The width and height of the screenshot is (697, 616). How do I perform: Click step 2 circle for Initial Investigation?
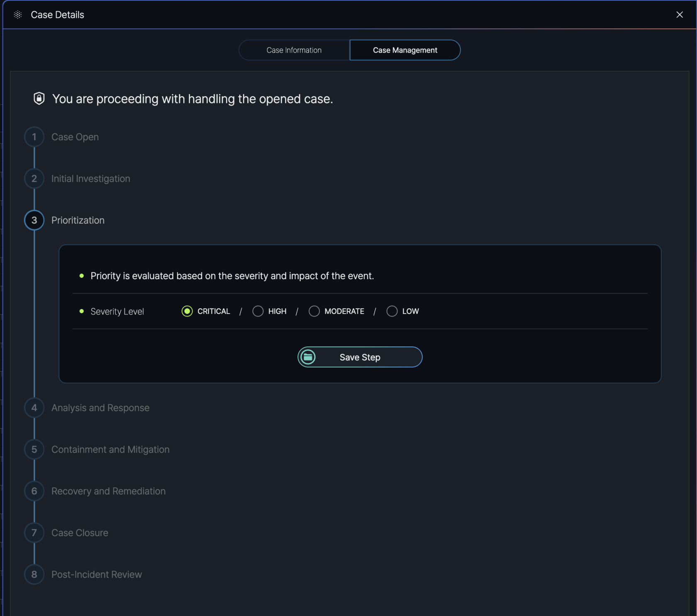tap(34, 179)
